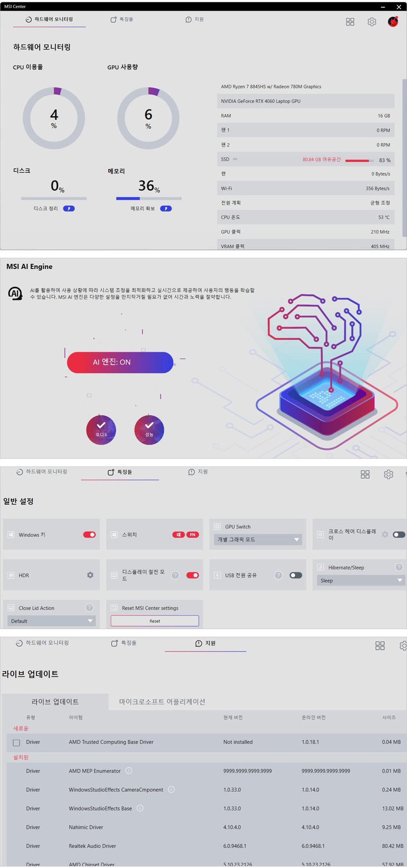The height and width of the screenshot is (868, 407).
Task: Turn off the 디스플레이 절전 모드 toggle
Action: 193,575
